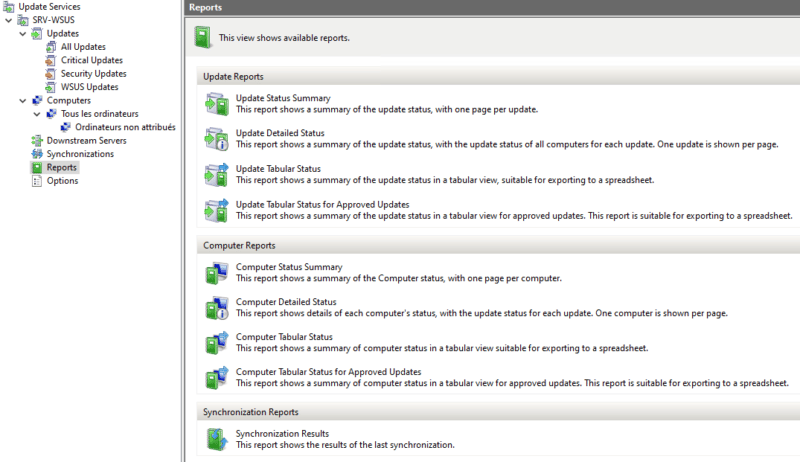Click the Tous les ordinateurs icon
Image resolution: width=800 pixels, height=462 pixels.
51,114
